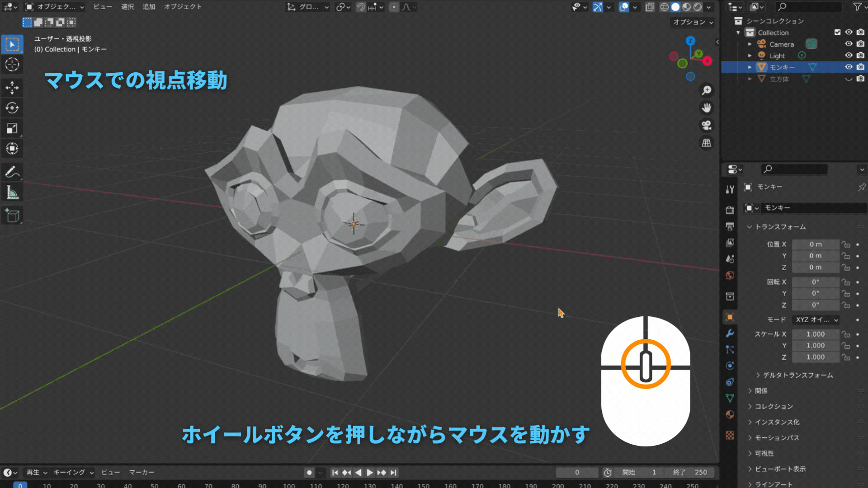
Task: Toggle camera view button in viewport
Action: [x=706, y=125]
